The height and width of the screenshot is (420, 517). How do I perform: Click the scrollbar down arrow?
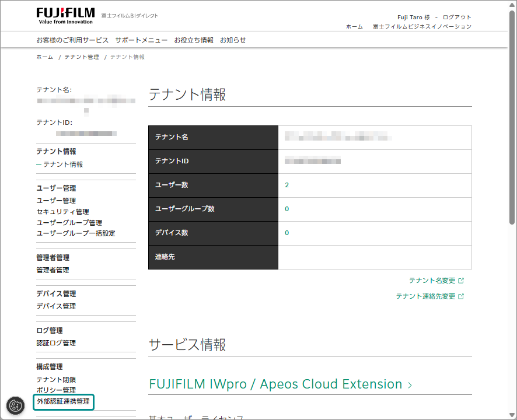[512, 415]
